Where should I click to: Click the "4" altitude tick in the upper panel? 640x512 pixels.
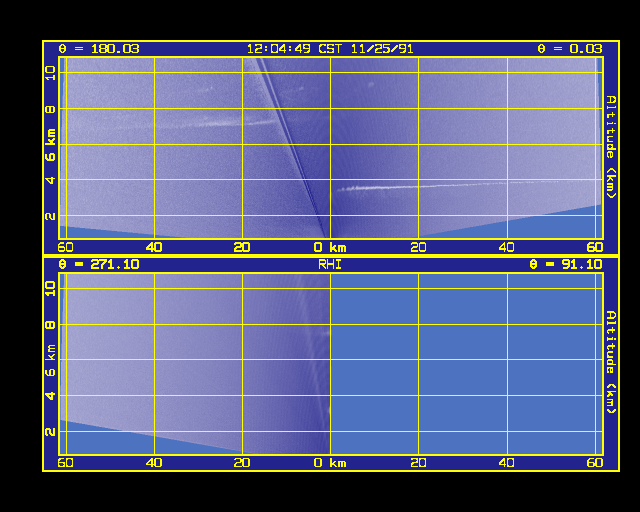[51, 180]
